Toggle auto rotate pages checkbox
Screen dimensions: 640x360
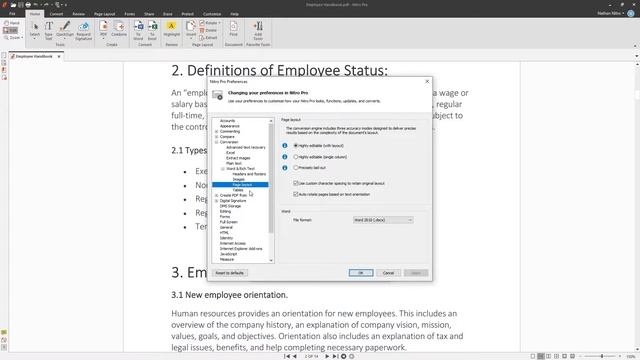tap(296, 194)
